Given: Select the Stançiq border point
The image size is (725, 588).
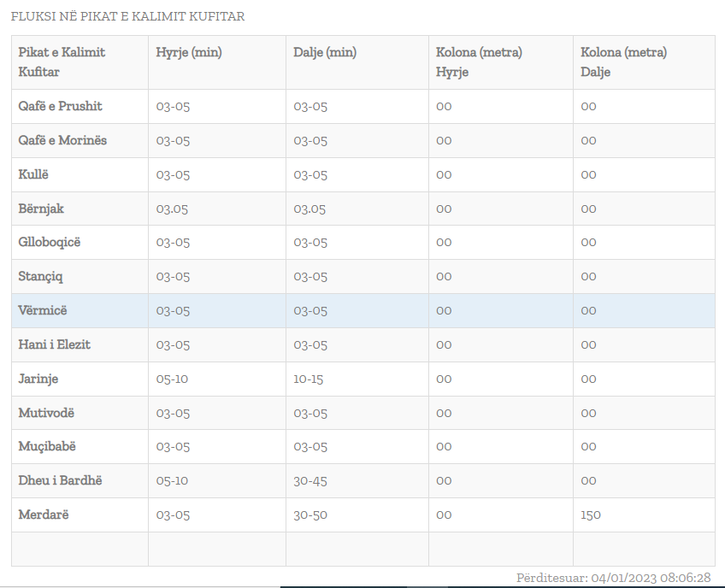Looking at the screenshot, I should tap(41, 276).
